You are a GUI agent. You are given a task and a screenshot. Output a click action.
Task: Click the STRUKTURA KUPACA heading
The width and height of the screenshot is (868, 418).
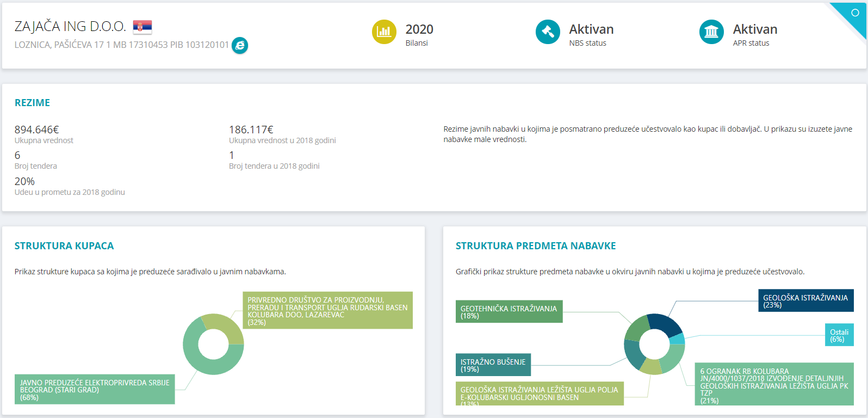tap(64, 246)
